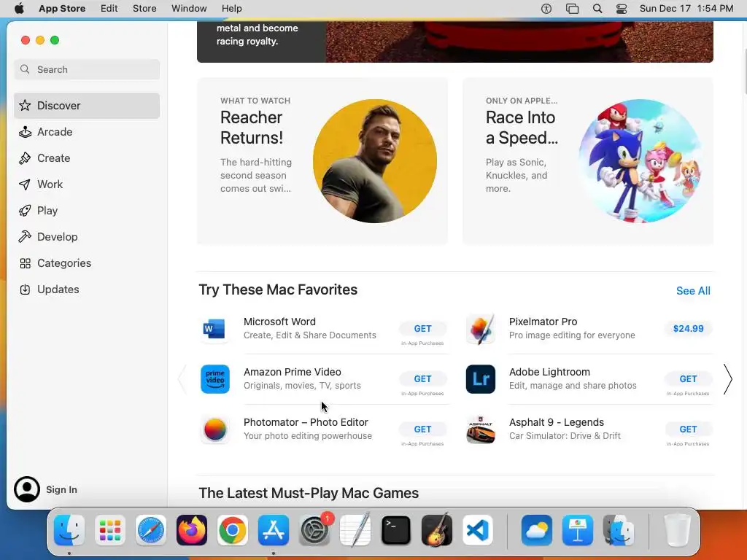Click the Microsoft Word title text
The height and width of the screenshot is (560, 747).
279,322
